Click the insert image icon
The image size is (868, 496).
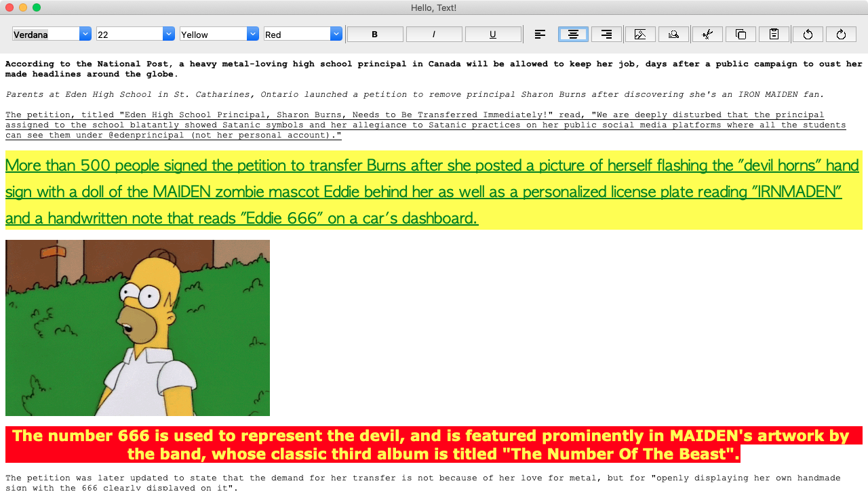point(640,35)
